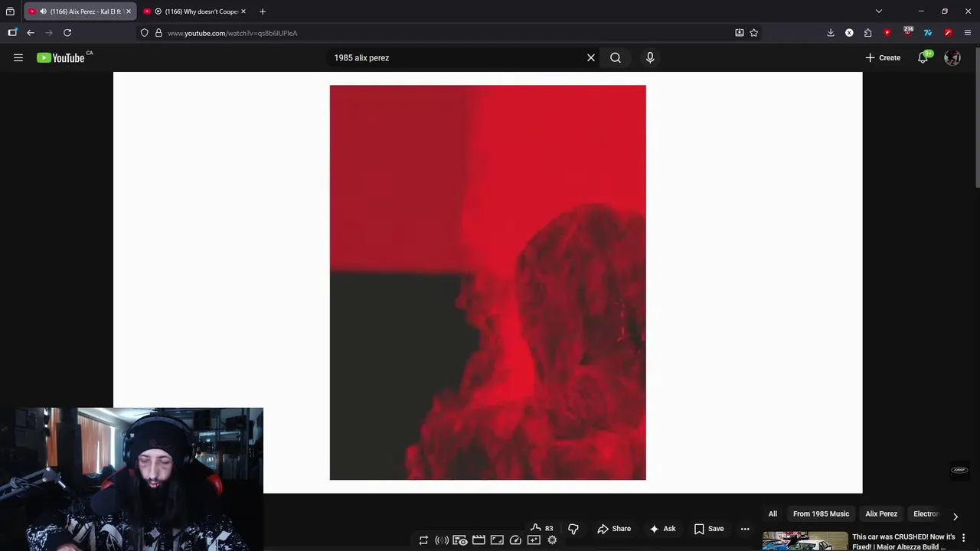Toggle the audio-wave volume boost icon

[442, 540]
